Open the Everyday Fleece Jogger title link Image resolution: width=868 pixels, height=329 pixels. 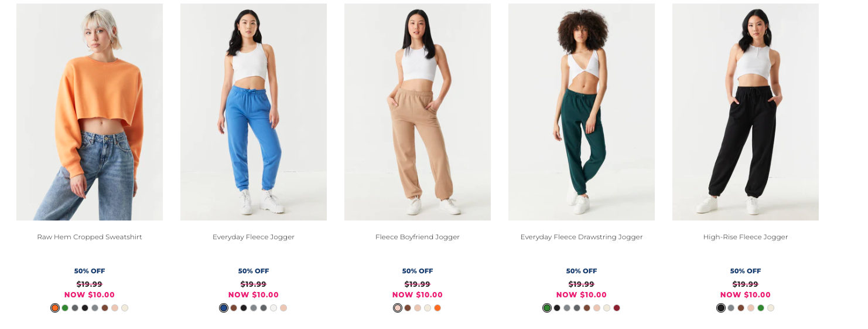click(x=254, y=237)
